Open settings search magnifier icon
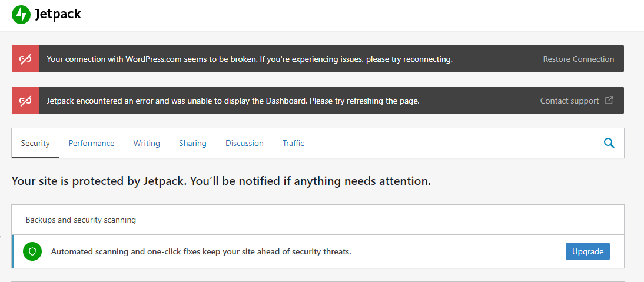 coord(609,143)
